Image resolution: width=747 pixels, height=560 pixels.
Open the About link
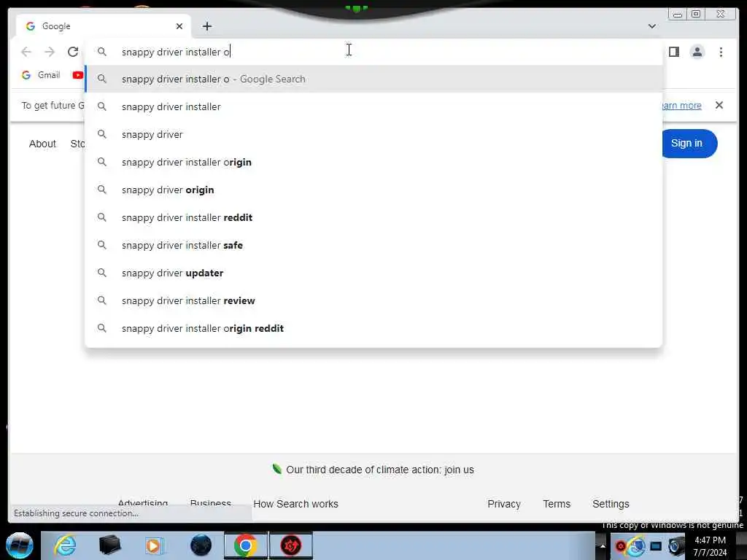[x=42, y=144]
